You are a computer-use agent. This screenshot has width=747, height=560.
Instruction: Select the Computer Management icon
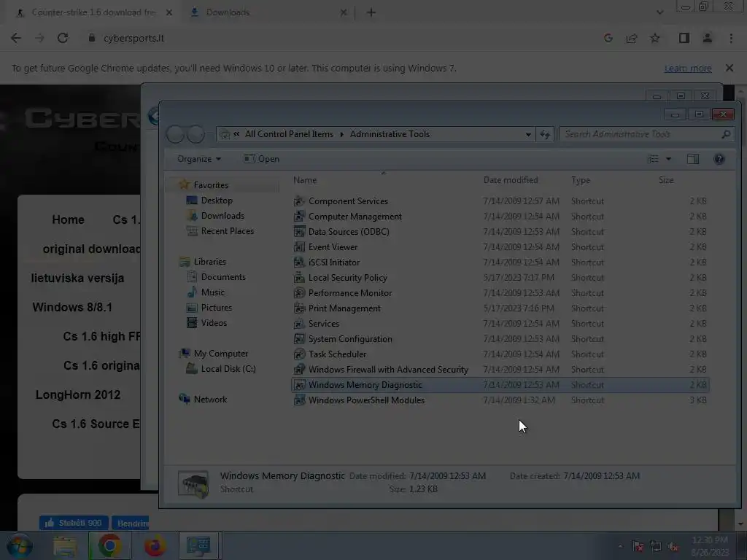pos(299,217)
